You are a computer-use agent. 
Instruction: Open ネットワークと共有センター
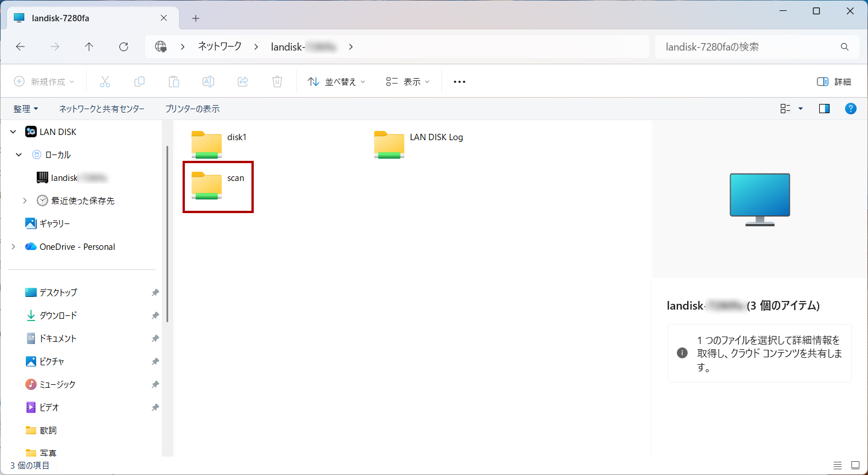point(102,108)
